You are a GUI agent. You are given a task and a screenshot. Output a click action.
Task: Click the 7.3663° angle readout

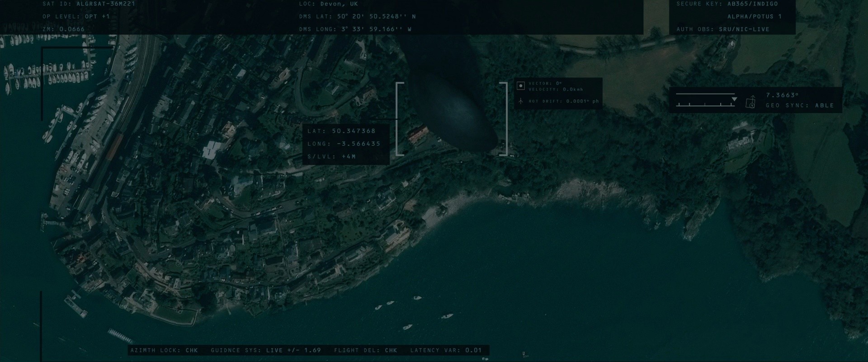coord(782,95)
